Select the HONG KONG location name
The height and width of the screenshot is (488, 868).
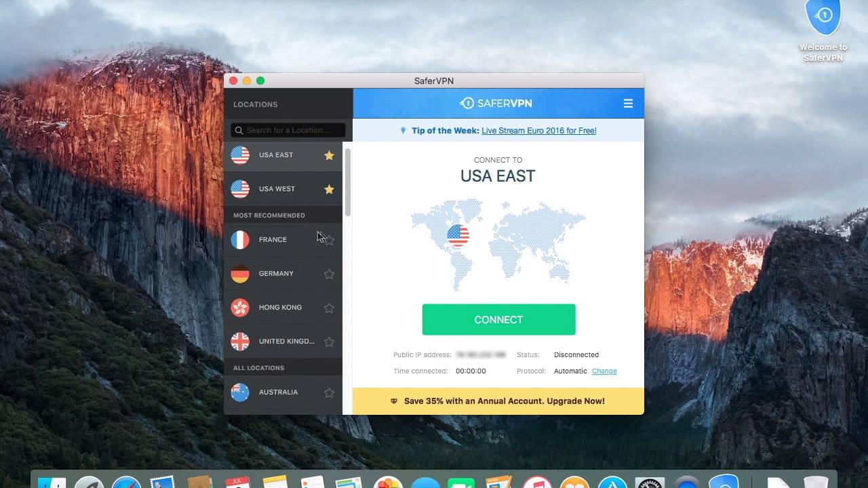tap(280, 308)
